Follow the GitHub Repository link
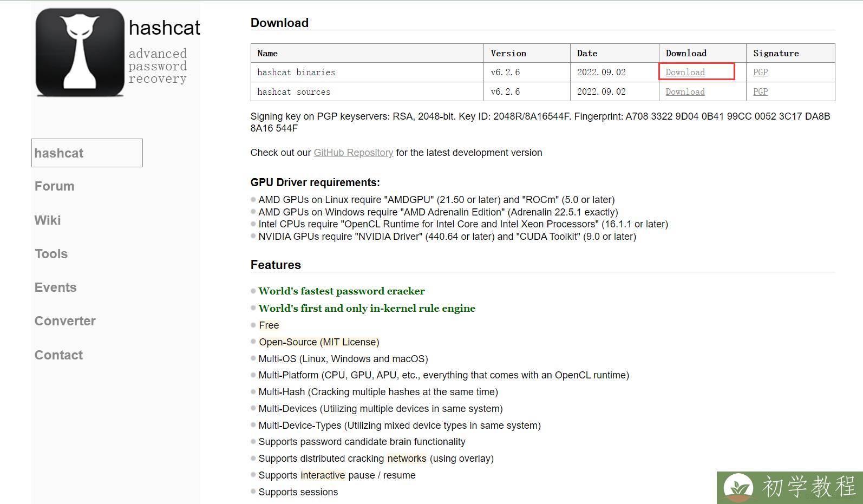Image resolution: width=863 pixels, height=504 pixels. [353, 153]
